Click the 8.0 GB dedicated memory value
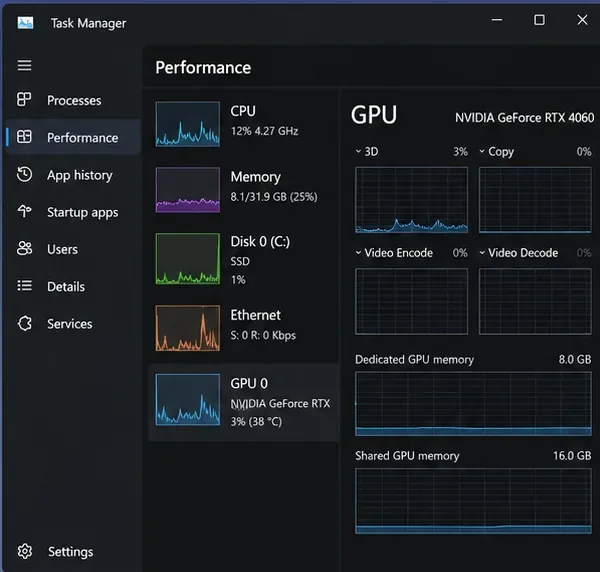Image resolution: width=600 pixels, height=572 pixels. tap(575, 359)
